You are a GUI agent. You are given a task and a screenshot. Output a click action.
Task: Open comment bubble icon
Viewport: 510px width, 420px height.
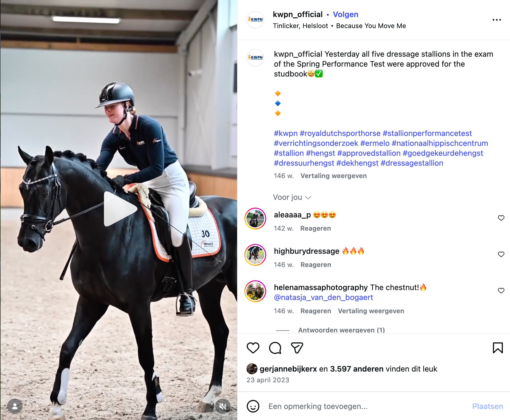275,348
